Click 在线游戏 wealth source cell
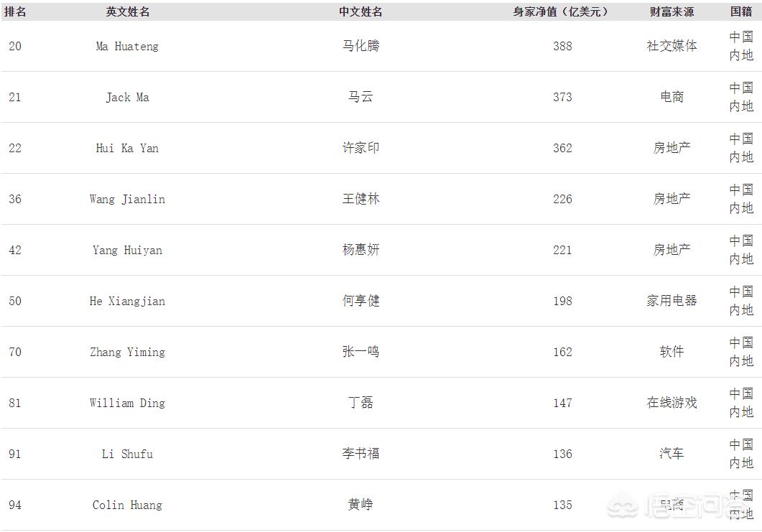The image size is (762, 532). [x=672, y=403]
